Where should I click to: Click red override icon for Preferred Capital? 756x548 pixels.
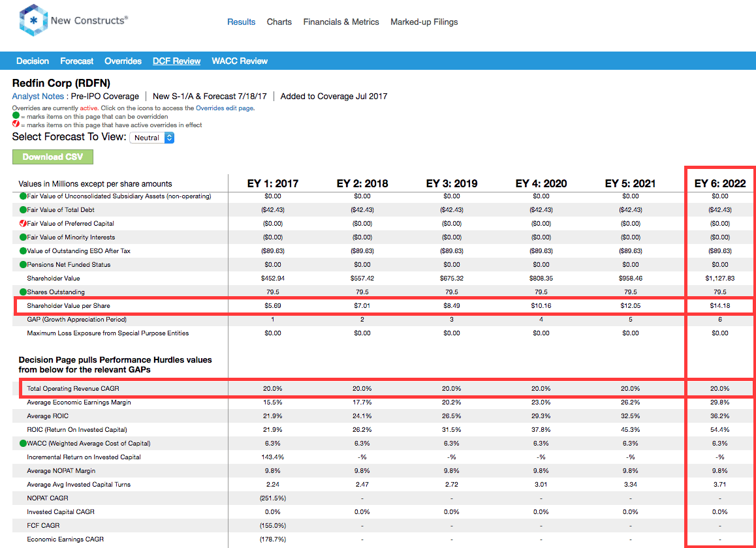tap(23, 223)
